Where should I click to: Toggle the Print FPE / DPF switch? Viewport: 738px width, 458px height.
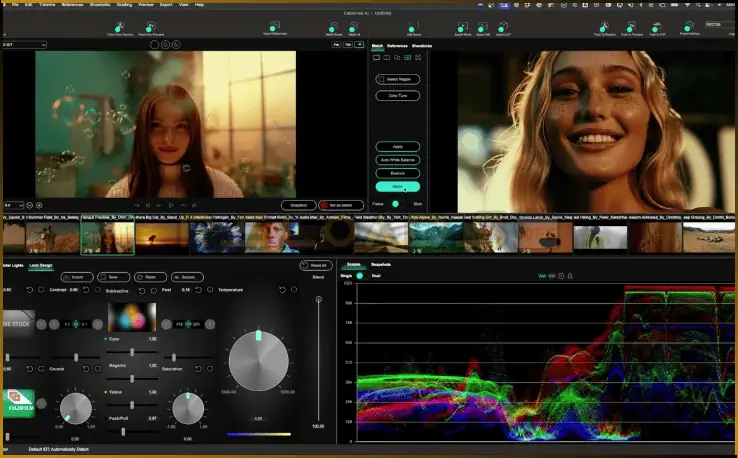188,324
